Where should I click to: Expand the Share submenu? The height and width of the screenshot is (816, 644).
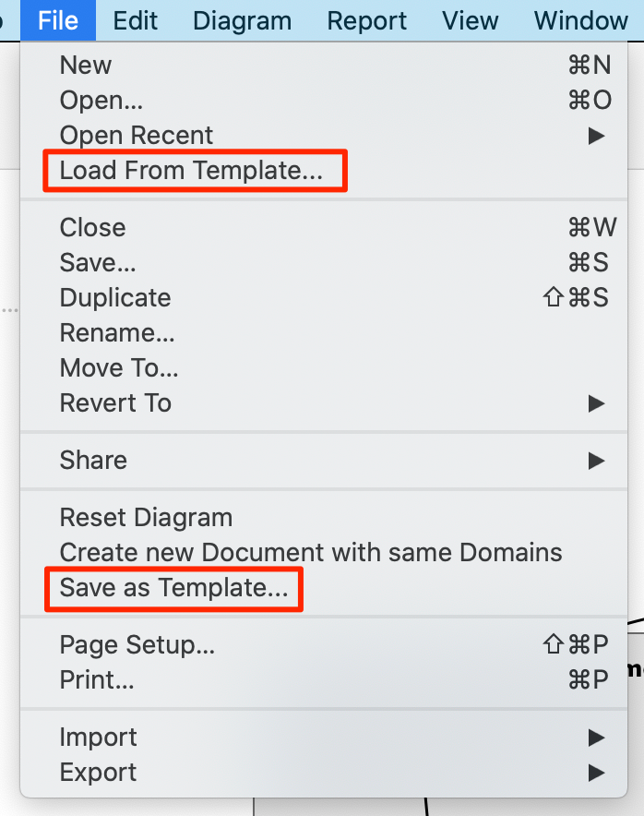tap(93, 460)
